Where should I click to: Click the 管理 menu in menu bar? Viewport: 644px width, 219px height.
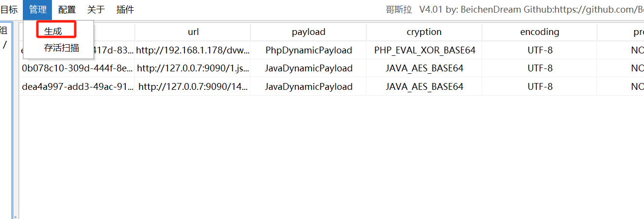(x=37, y=10)
